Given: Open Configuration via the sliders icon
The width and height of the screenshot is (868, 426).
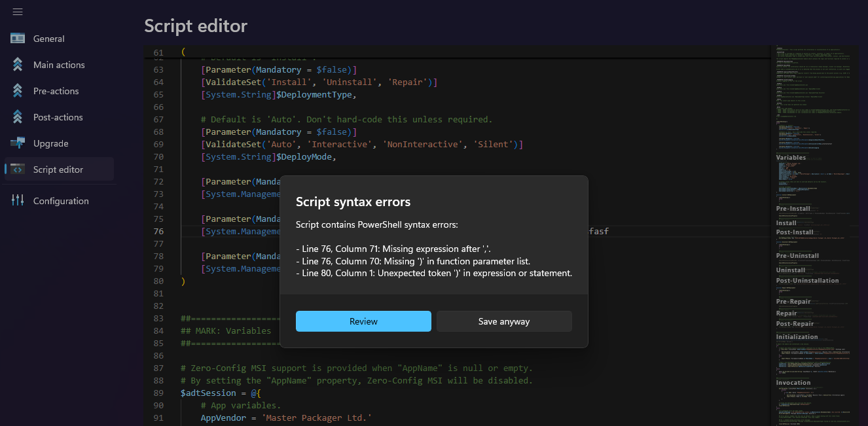Looking at the screenshot, I should click(x=18, y=200).
